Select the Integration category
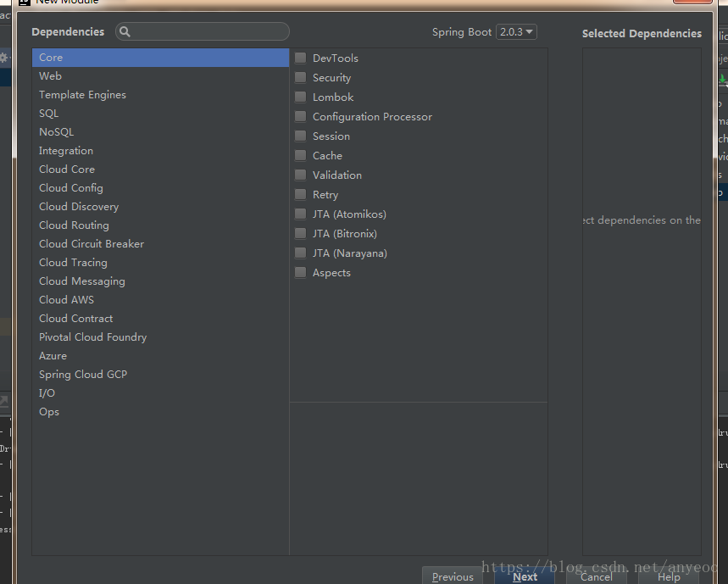Screen dimensions: 728x584 tap(161, 150)
